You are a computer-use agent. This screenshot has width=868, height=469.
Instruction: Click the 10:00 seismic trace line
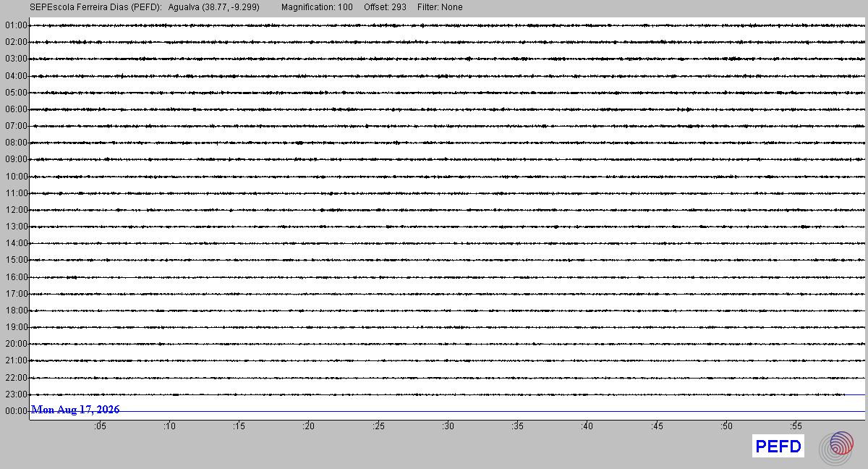[x=448, y=177]
